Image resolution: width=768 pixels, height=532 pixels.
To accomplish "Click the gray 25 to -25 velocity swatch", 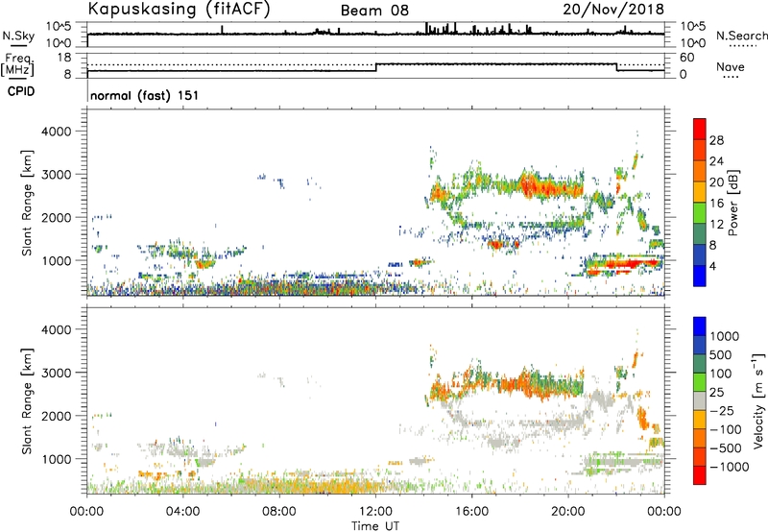I will (x=700, y=401).
